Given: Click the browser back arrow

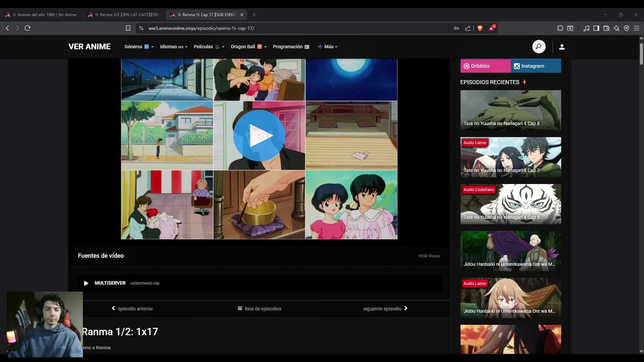Looking at the screenshot, I should click(x=7, y=28).
